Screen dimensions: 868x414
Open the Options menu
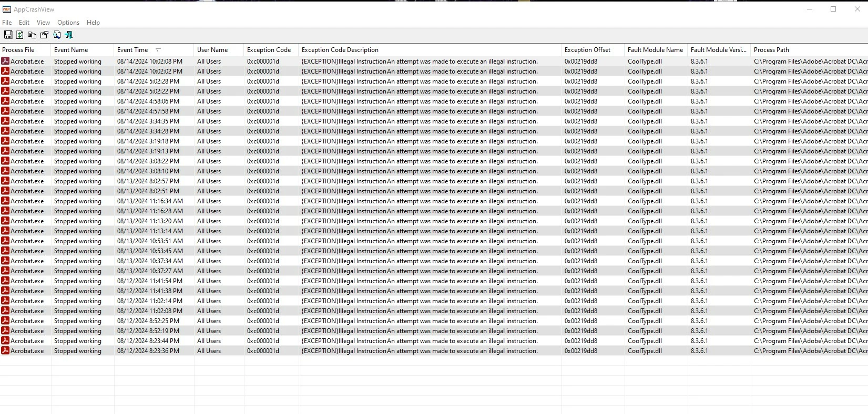pos(68,23)
